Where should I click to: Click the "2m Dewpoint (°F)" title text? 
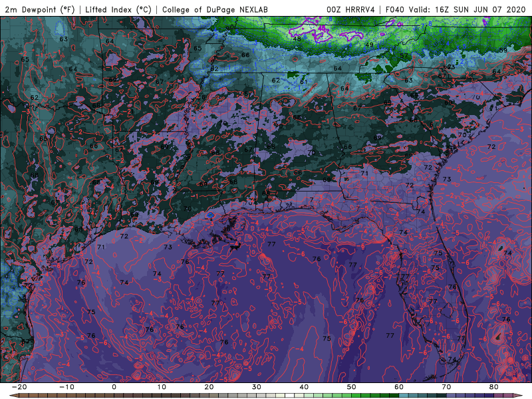tap(39, 9)
